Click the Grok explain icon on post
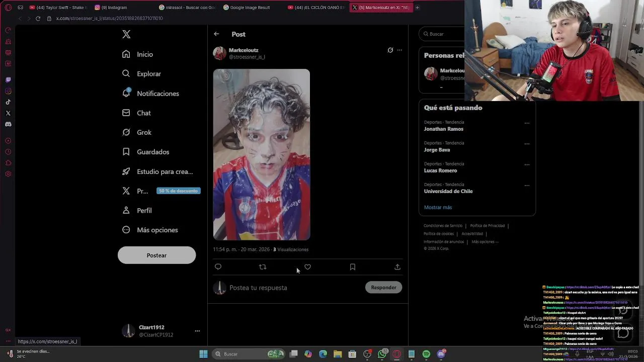644x362 pixels. point(390,50)
